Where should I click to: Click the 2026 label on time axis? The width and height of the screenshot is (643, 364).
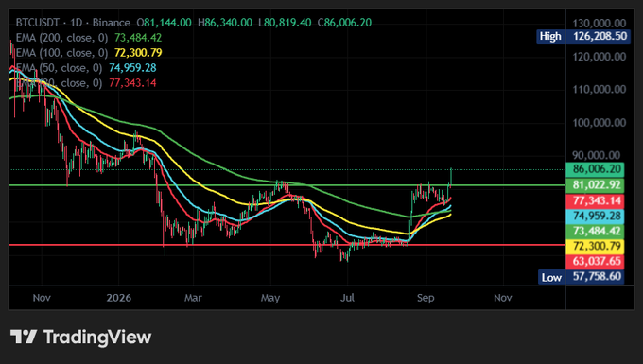click(118, 298)
